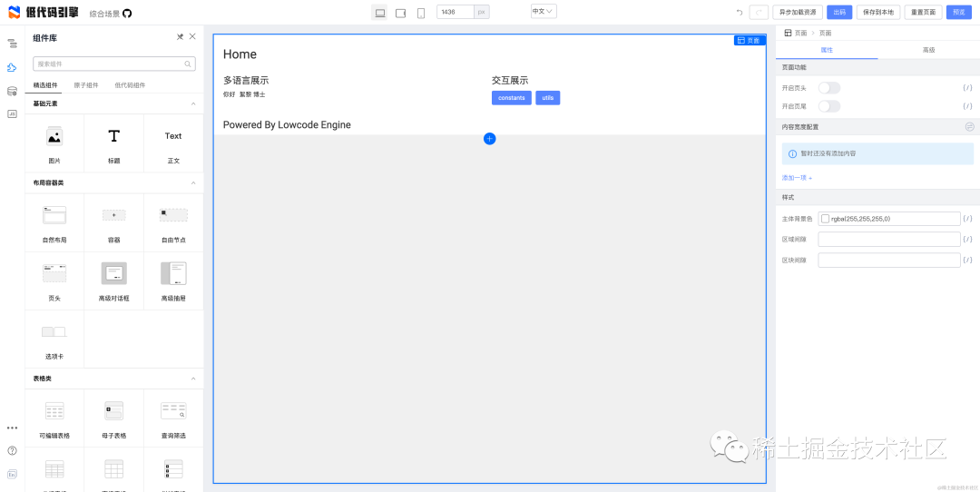Switch to 原子组件 tab
The image size is (980, 492).
coord(86,85)
